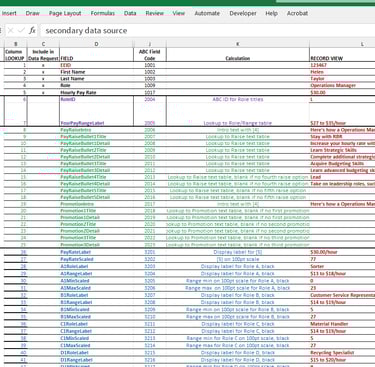375x367 pixels.
Task: Select the 'D1RoleLabel' field cell
Action: tap(96, 353)
